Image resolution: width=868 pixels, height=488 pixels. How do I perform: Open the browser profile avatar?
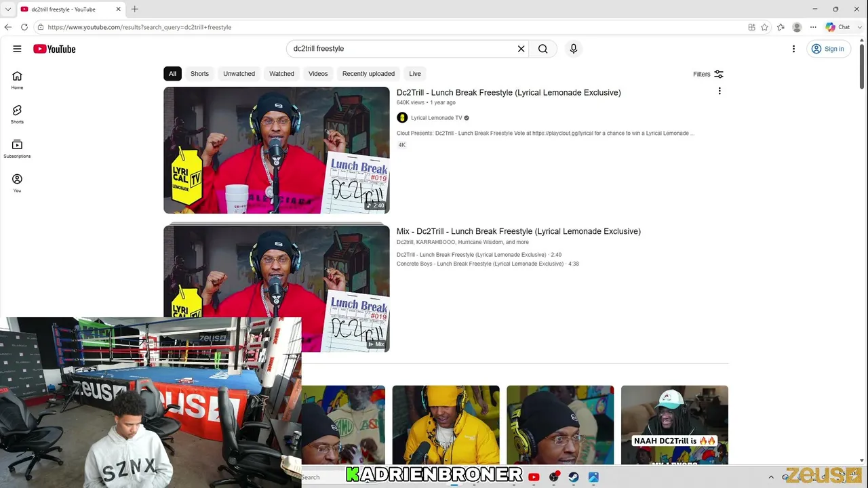[x=797, y=27]
